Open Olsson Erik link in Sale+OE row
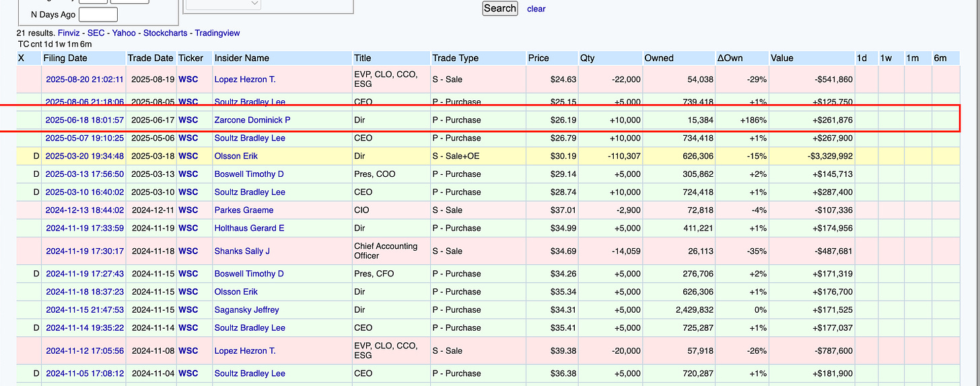 point(236,156)
